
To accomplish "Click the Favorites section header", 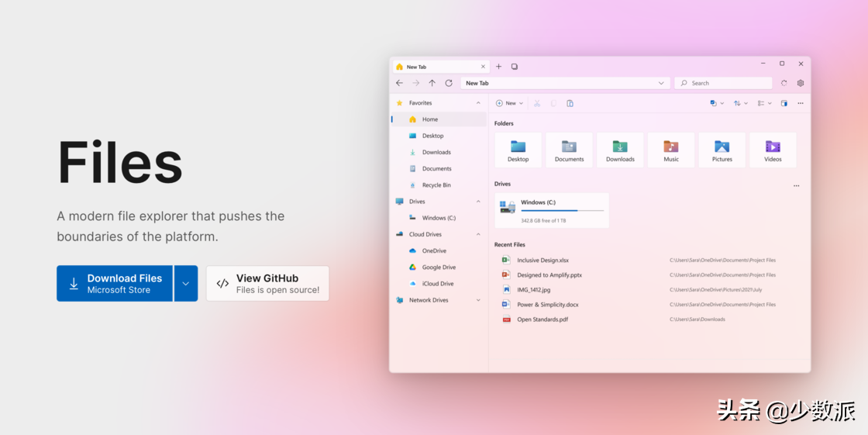I will (439, 103).
